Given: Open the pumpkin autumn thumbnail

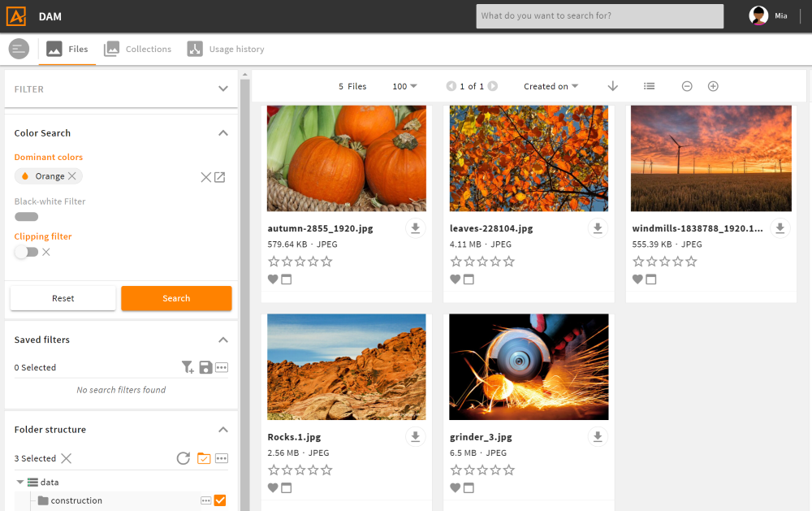Looking at the screenshot, I should click(347, 158).
